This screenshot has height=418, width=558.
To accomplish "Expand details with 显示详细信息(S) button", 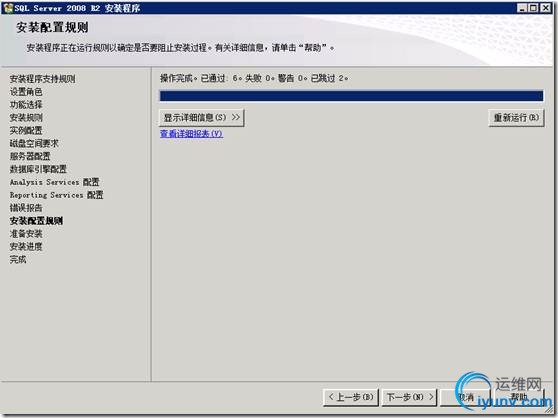I will point(201,118).
